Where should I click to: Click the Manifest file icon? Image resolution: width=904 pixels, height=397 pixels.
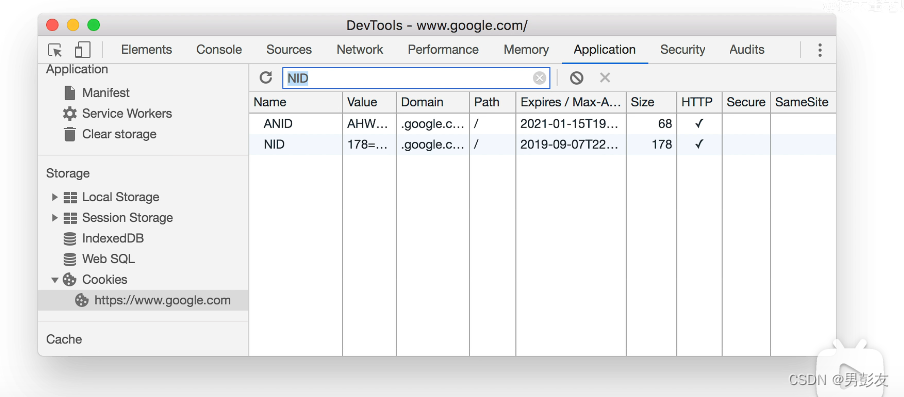tap(70, 93)
